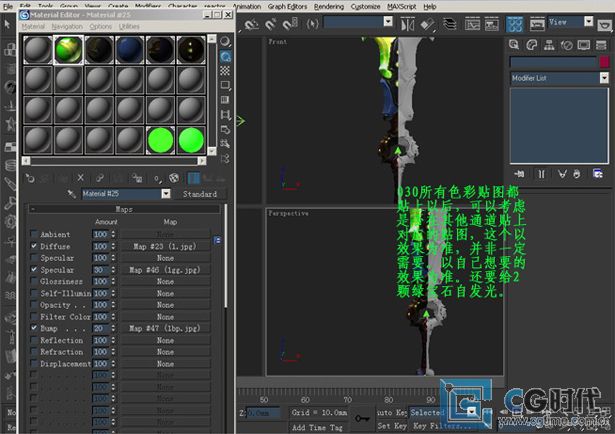Enable the Ambient map checkbox
This screenshot has width=615, height=434.
pos(35,234)
